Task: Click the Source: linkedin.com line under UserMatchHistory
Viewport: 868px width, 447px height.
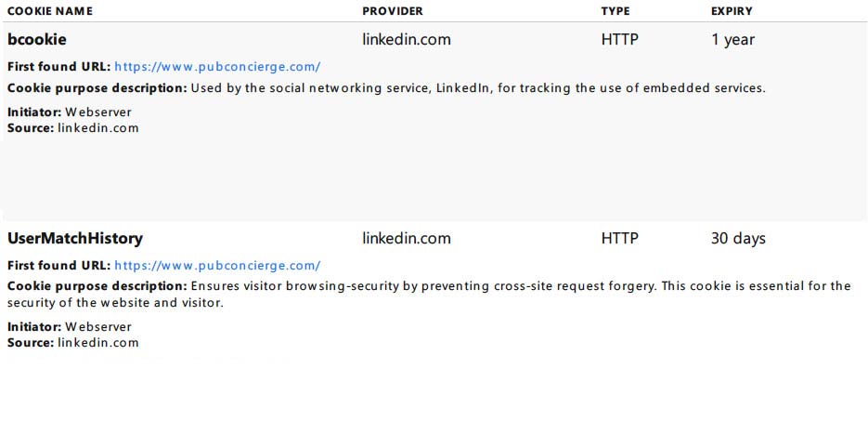Action: (73, 343)
